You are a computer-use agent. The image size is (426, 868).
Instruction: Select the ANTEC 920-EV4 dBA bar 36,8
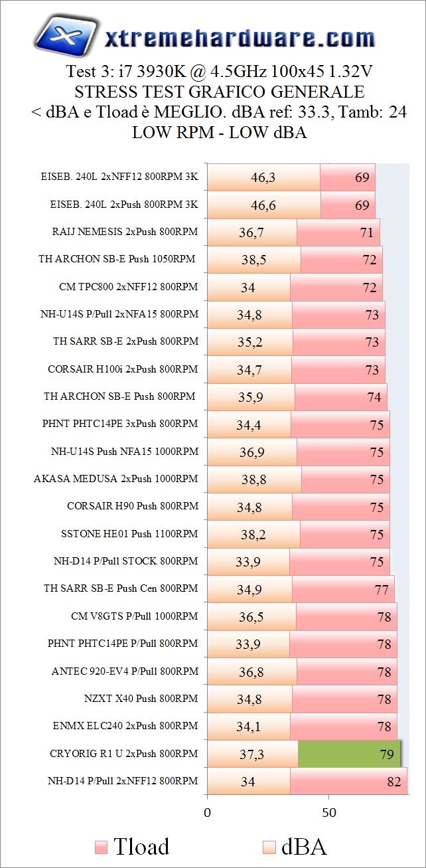(x=251, y=672)
